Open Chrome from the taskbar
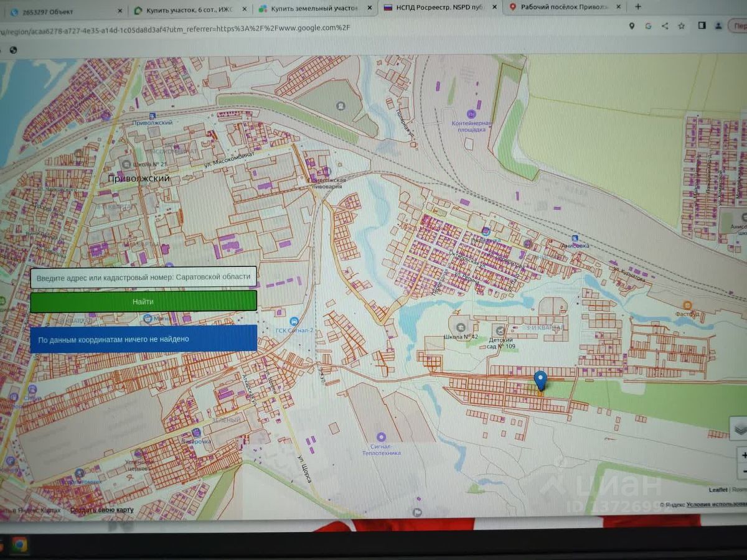This screenshot has height=560, width=747. click(19, 545)
